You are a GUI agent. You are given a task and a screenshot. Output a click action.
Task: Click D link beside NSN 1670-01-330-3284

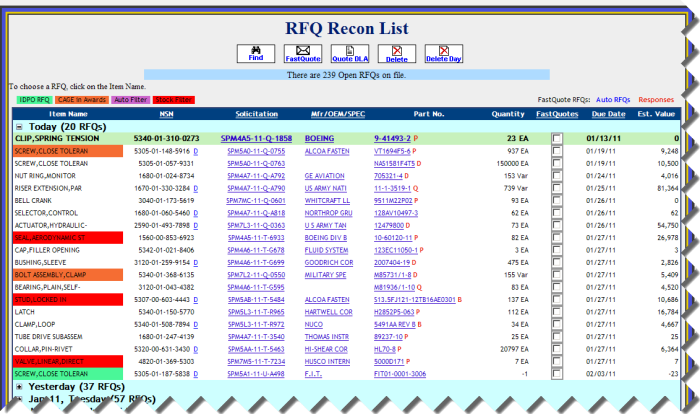pos(196,188)
